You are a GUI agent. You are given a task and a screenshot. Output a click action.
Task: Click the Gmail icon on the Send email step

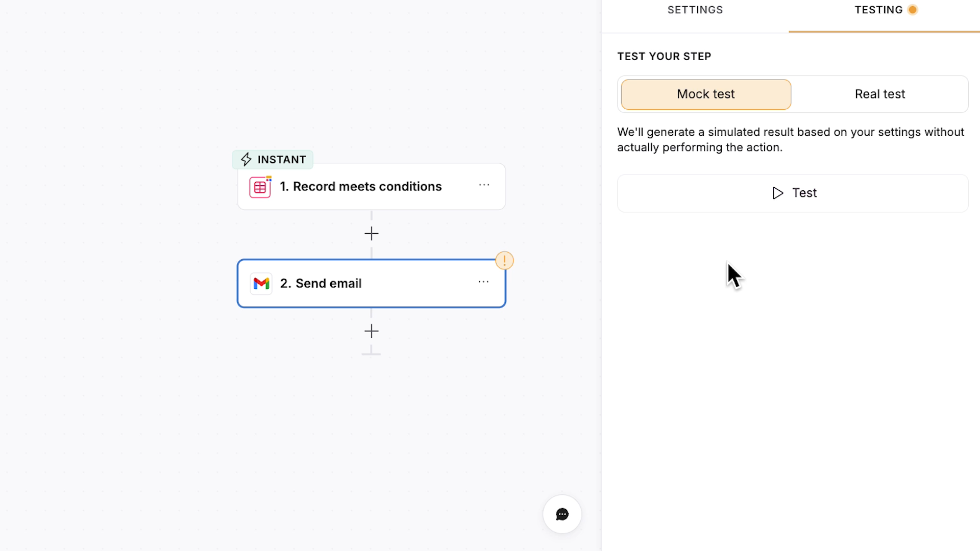(x=261, y=283)
